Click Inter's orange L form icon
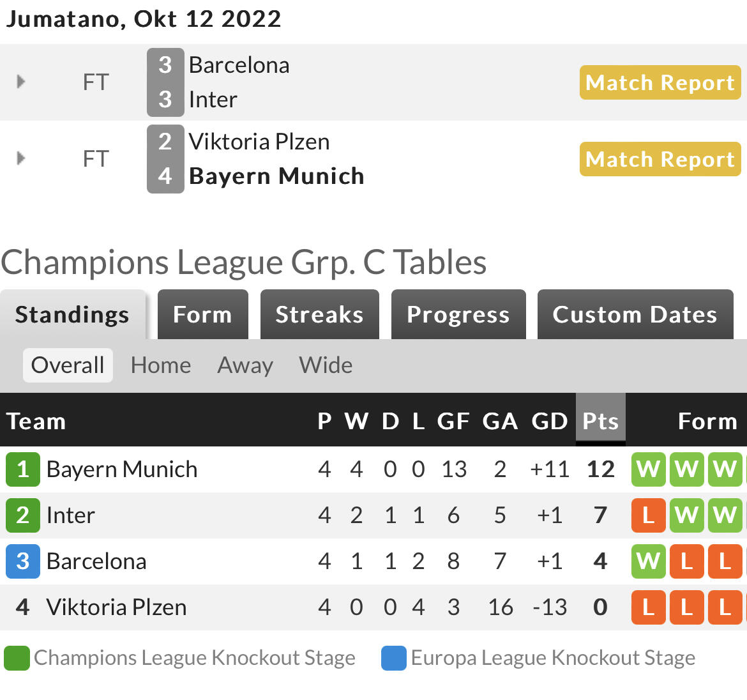The width and height of the screenshot is (747, 700). (x=649, y=515)
